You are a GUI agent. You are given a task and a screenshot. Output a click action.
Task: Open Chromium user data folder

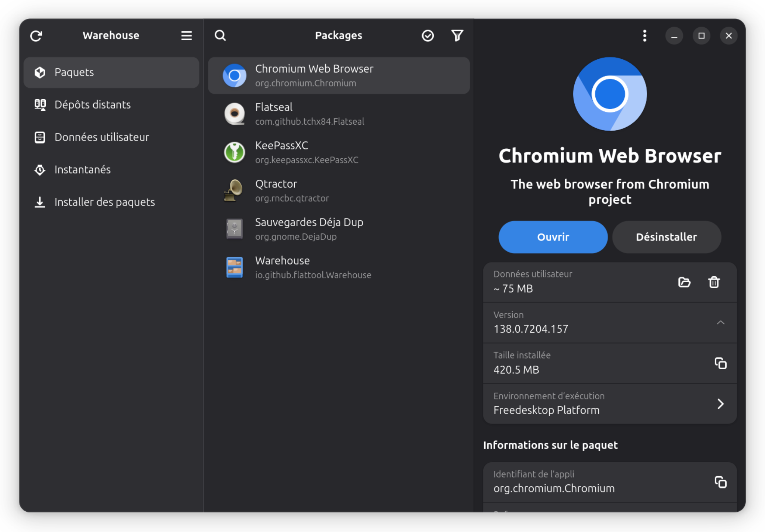684,282
